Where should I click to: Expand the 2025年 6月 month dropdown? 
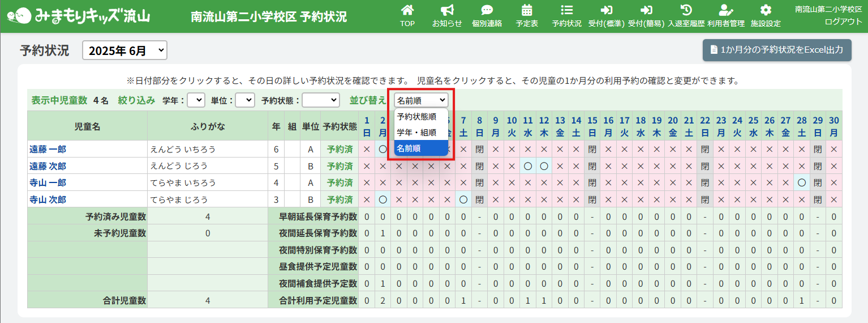coord(125,50)
